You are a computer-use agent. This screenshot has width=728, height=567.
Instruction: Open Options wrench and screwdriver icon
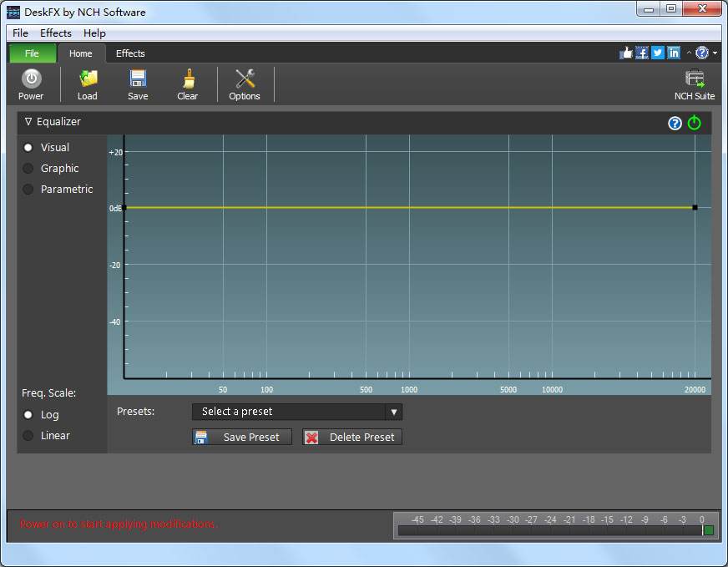click(x=245, y=84)
